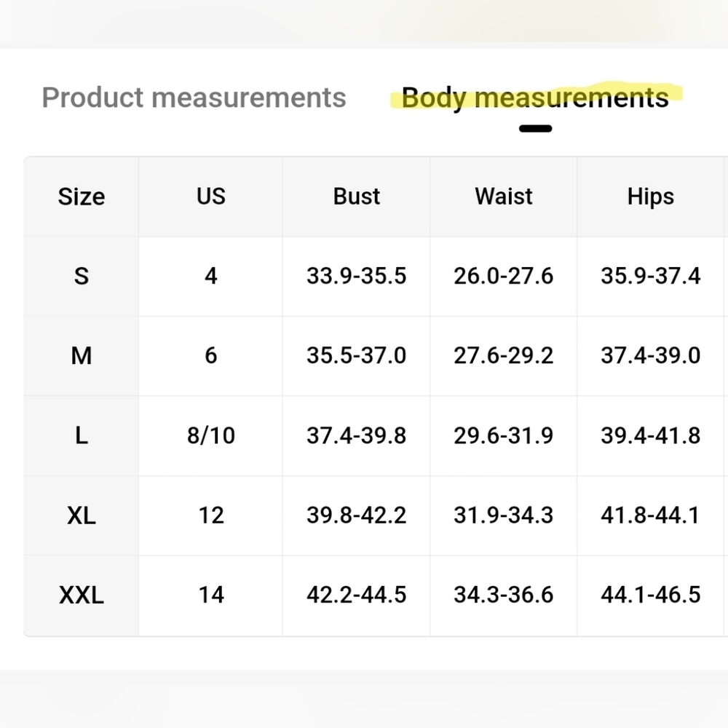Select the XL size row label
Viewport: 728px width, 728px height.
82,516
